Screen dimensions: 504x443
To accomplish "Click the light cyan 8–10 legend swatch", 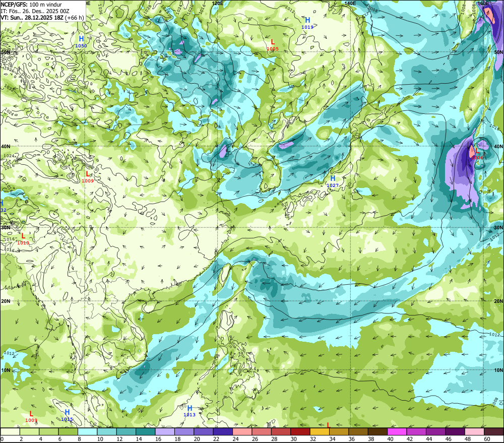I will 87,431.
